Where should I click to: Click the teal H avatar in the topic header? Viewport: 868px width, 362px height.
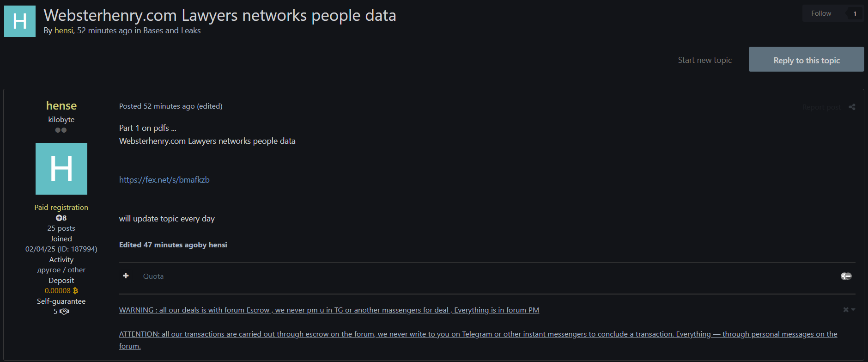[x=20, y=21]
